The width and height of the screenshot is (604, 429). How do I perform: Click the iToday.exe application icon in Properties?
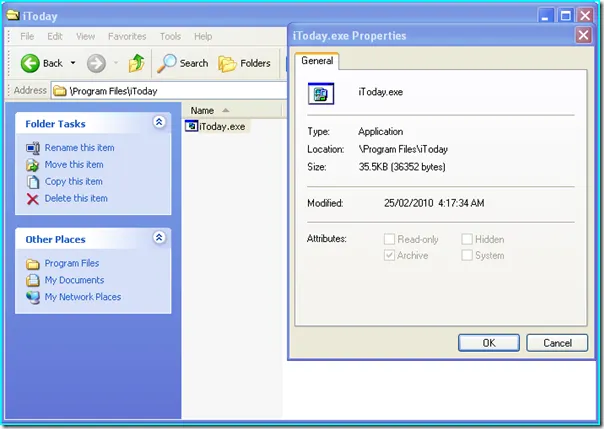coord(320,94)
